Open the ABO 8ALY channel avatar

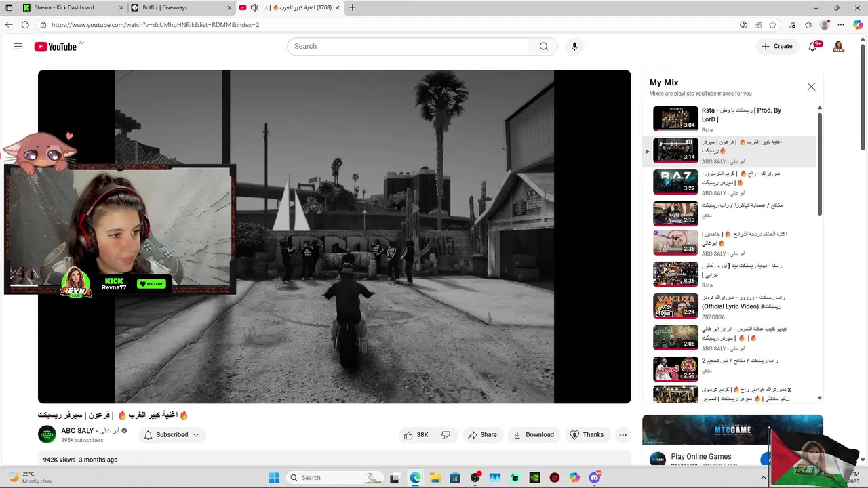click(x=47, y=434)
